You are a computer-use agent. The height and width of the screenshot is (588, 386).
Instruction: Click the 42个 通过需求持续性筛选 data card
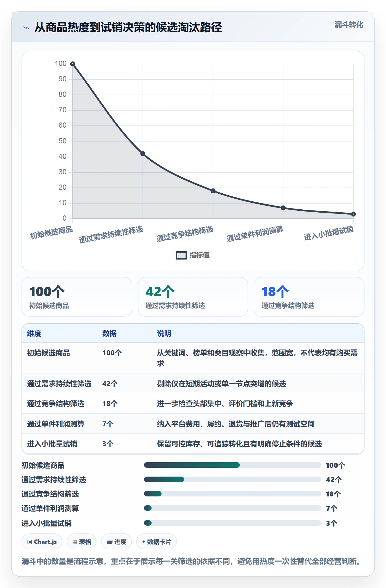(x=193, y=297)
